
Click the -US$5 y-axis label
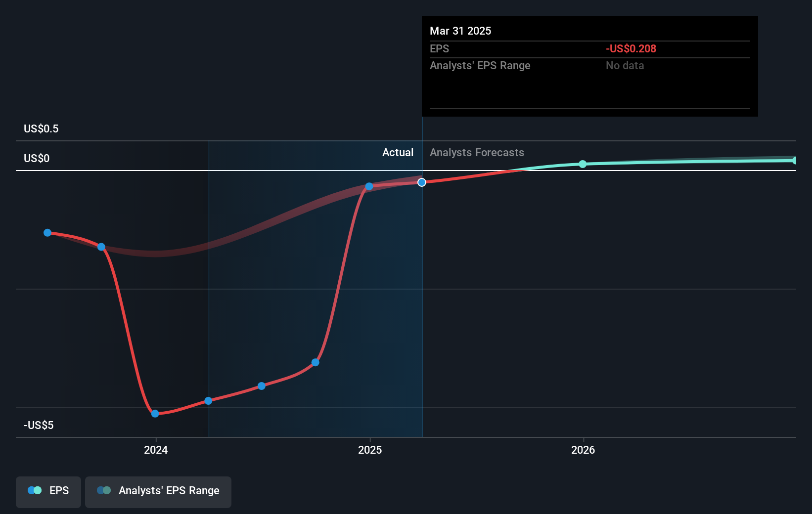point(39,425)
